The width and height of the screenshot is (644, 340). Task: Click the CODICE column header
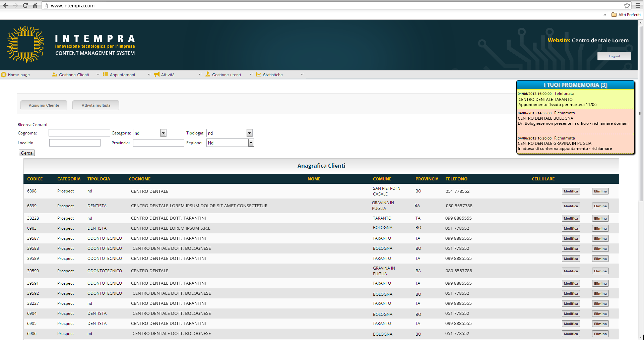(35, 179)
